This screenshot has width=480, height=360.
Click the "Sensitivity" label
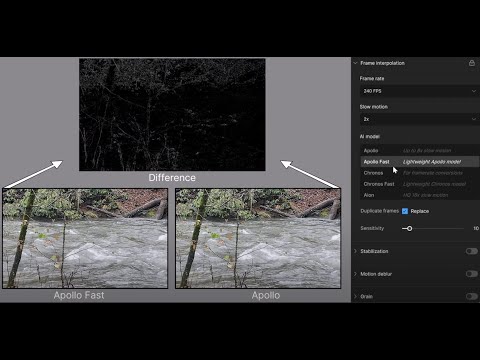[372, 228]
